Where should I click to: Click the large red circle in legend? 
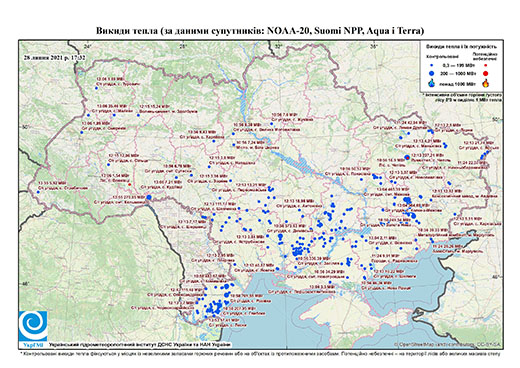pos(485,73)
